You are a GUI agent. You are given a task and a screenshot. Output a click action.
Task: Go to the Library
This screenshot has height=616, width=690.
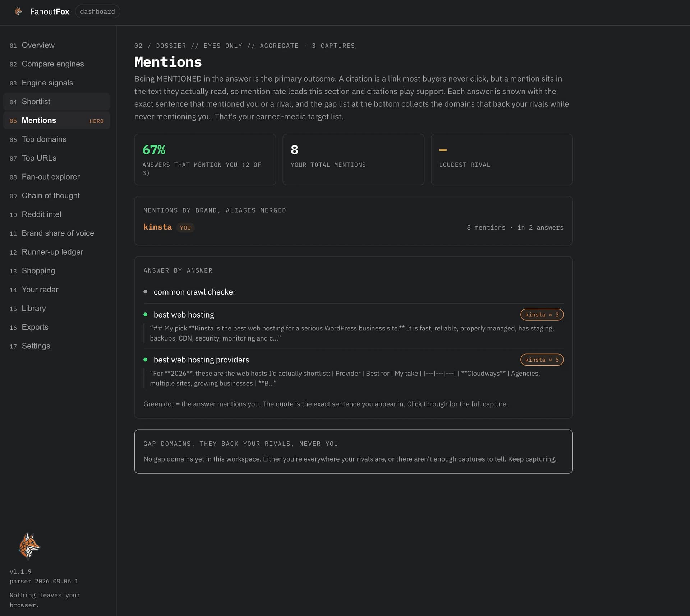56,309
